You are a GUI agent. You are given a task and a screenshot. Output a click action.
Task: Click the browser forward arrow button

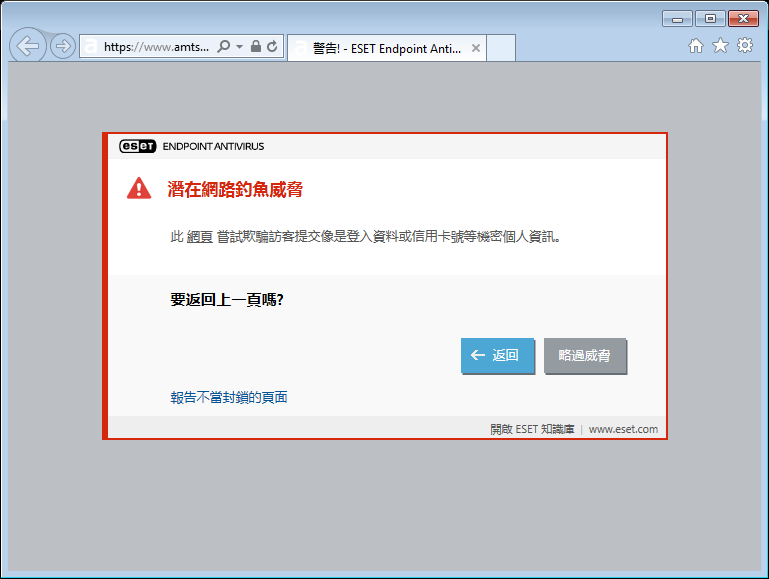[63, 47]
